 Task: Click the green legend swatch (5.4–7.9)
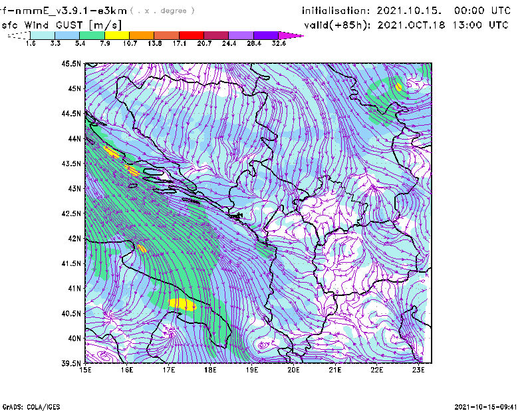pyautogui.click(x=92, y=35)
